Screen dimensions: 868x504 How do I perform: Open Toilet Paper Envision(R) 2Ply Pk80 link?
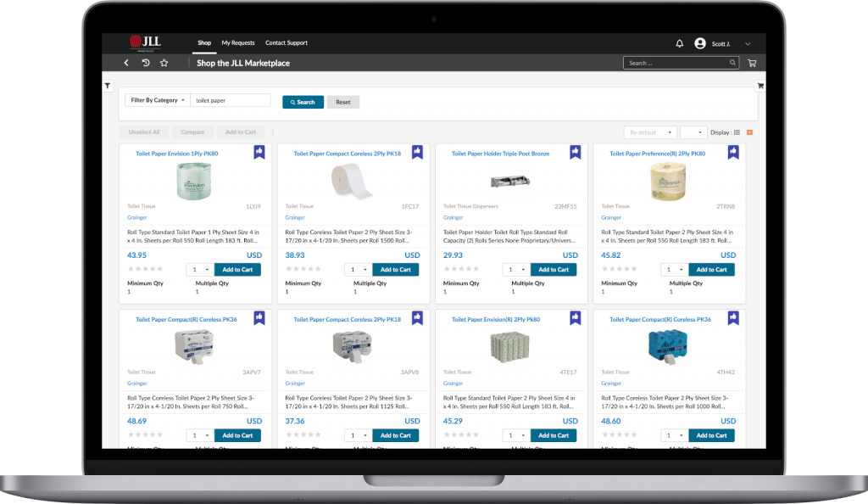(496, 320)
